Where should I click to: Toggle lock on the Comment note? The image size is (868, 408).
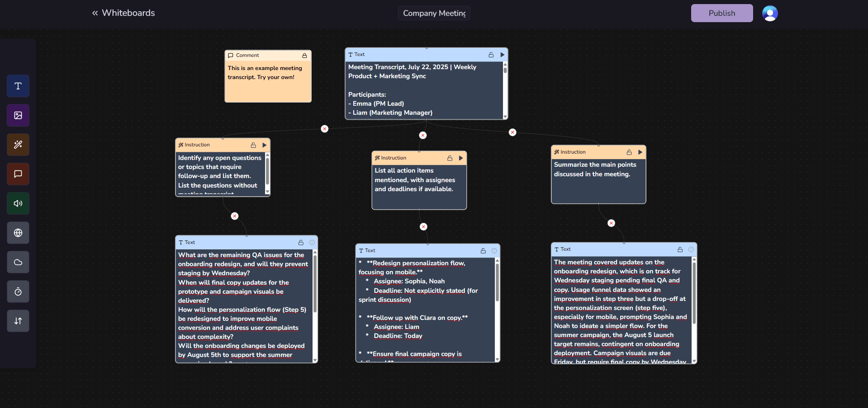304,56
